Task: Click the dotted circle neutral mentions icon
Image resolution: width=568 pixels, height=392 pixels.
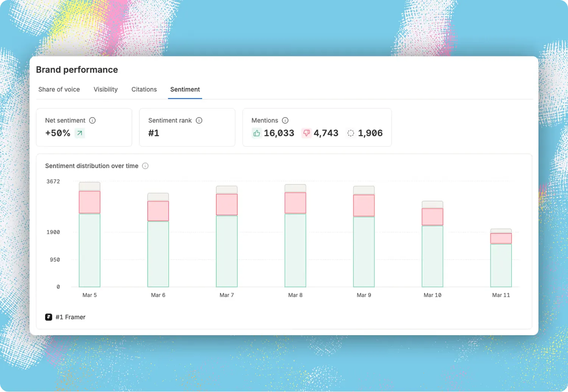Action: tap(351, 133)
